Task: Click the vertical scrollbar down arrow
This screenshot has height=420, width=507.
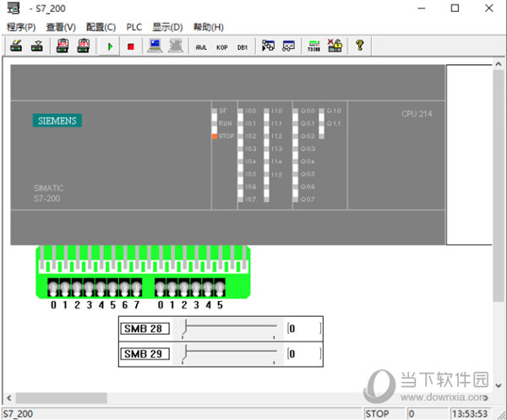Action: pos(499,385)
